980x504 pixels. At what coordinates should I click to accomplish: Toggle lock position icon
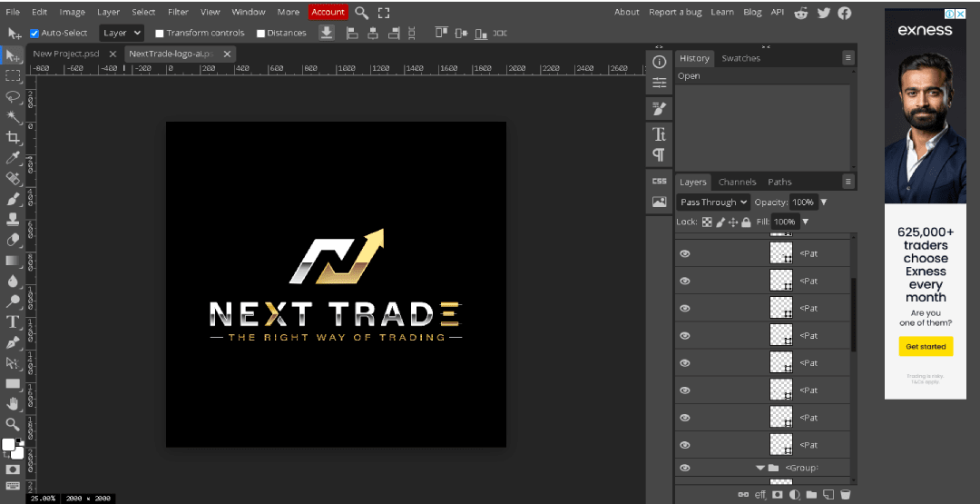pyautogui.click(x=733, y=222)
